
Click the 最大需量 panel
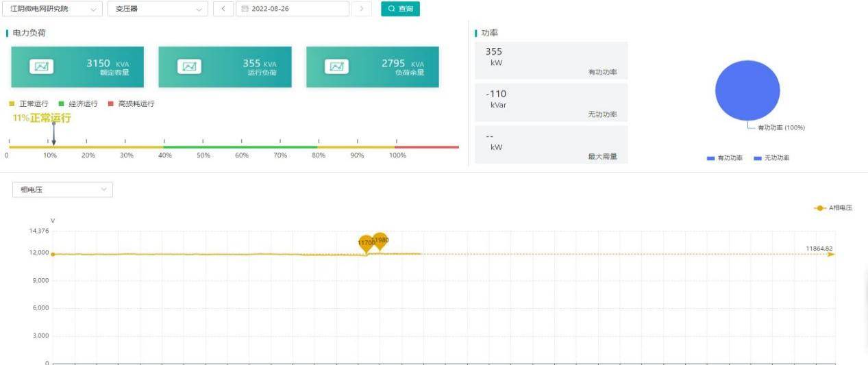point(551,144)
